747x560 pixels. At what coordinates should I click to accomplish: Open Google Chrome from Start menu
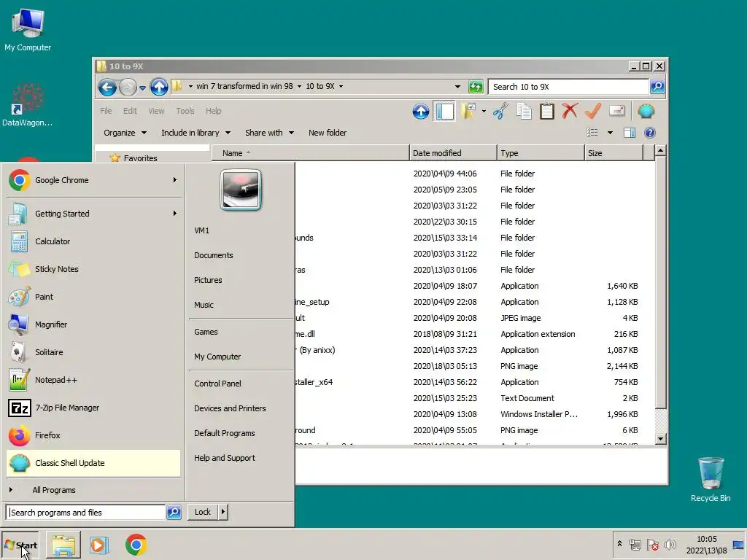point(94,180)
